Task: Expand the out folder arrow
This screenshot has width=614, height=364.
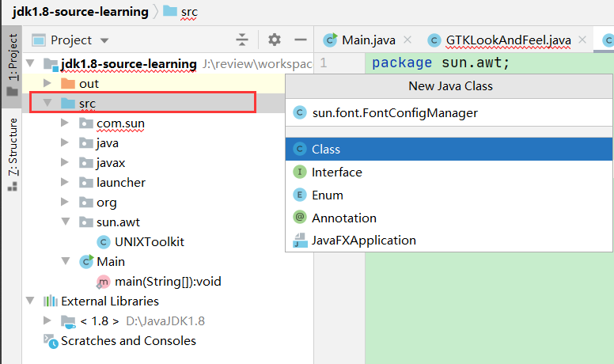Action: pos(47,83)
